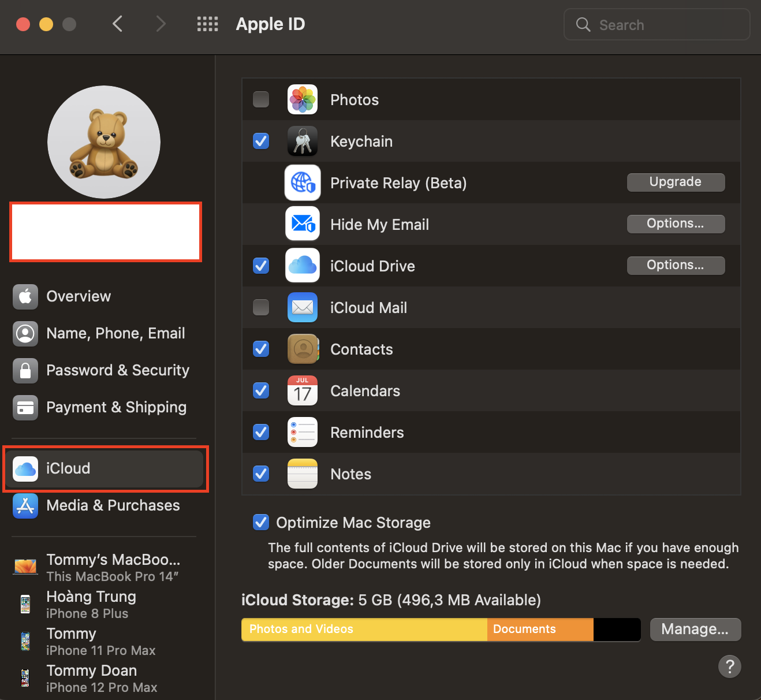
Task: Click the iCloud Mail envelope icon
Action: click(x=303, y=307)
